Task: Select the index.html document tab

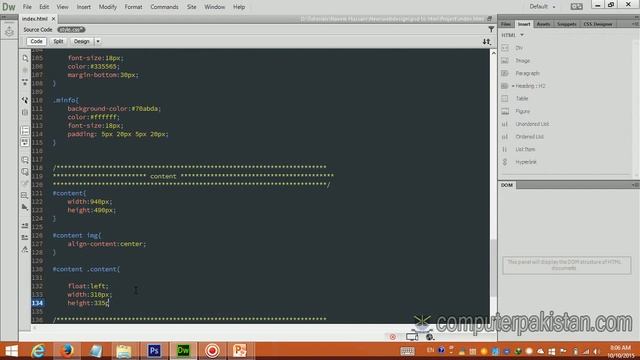Action: 35,19
